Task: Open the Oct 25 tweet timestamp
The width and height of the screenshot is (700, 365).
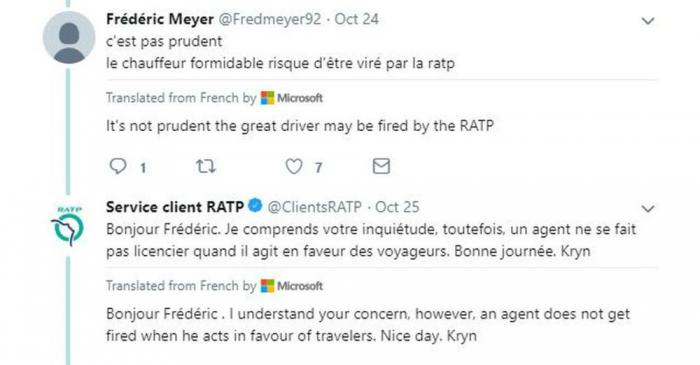Action: pyautogui.click(x=397, y=207)
